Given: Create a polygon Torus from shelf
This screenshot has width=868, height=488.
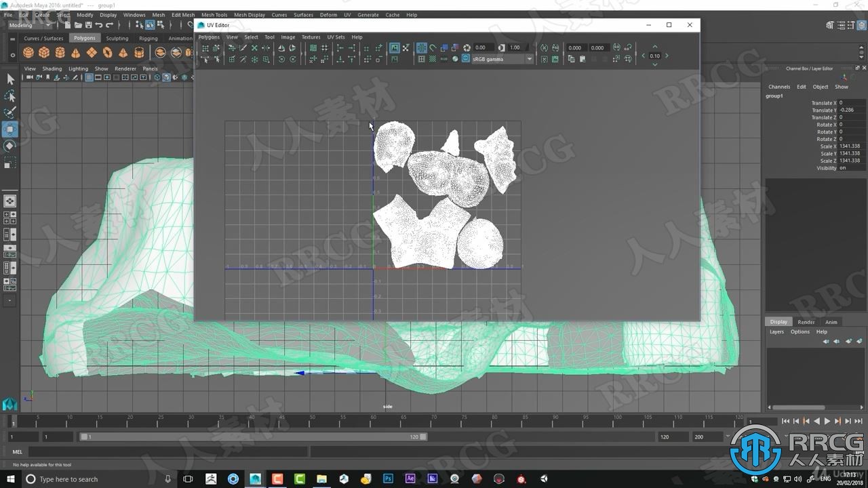Looking at the screenshot, I should point(107,52).
